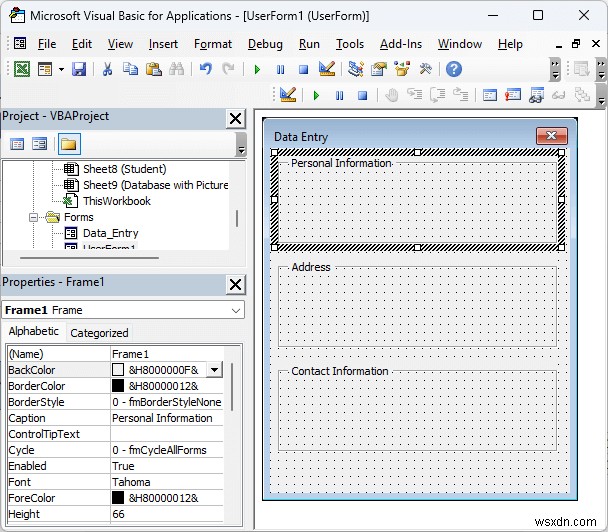Viewport: 608px width, 532px height.
Task: Click the BorderColor black swatch
Action: [118, 386]
